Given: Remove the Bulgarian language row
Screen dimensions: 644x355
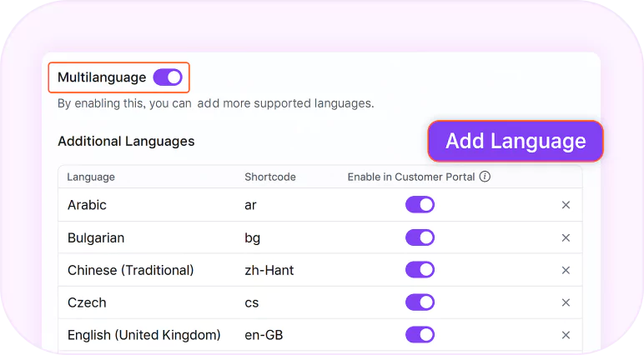Looking at the screenshot, I should (x=566, y=237).
